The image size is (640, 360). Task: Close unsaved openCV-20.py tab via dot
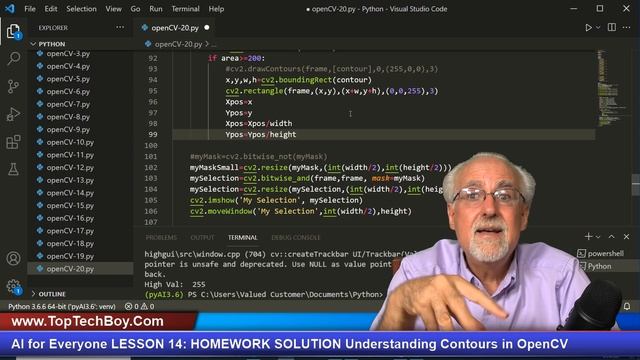coord(207,27)
